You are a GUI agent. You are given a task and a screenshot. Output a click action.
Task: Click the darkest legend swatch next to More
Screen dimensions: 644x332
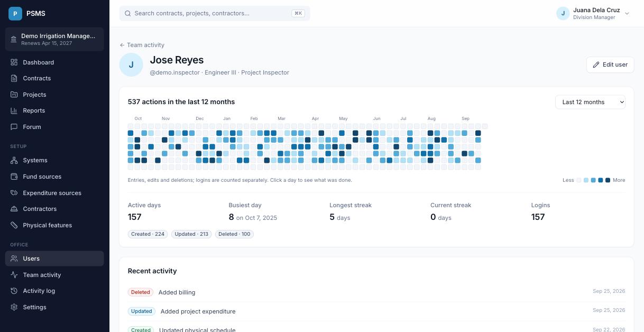[x=608, y=180]
